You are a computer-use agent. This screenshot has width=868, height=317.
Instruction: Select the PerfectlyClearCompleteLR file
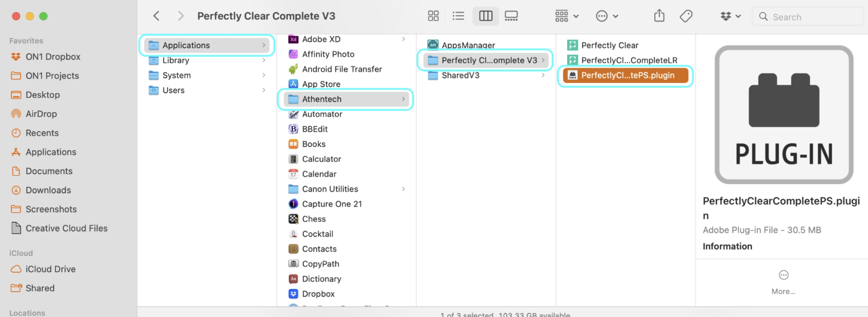coord(629,60)
